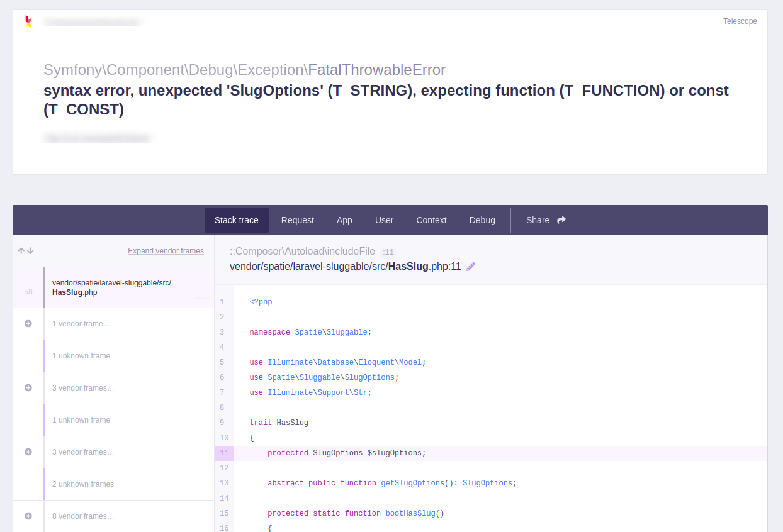Open HasSlug.php in editor via pencil icon
The width and height of the screenshot is (783, 532).
click(470, 266)
